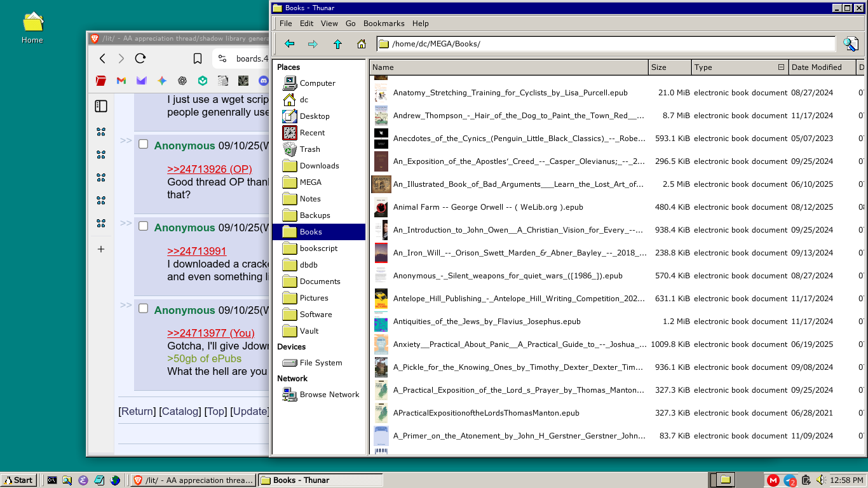This screenshot has width=868, height=488.
Task: Follow the >>24713926 (OP) quote link
Action: [210, 169]
